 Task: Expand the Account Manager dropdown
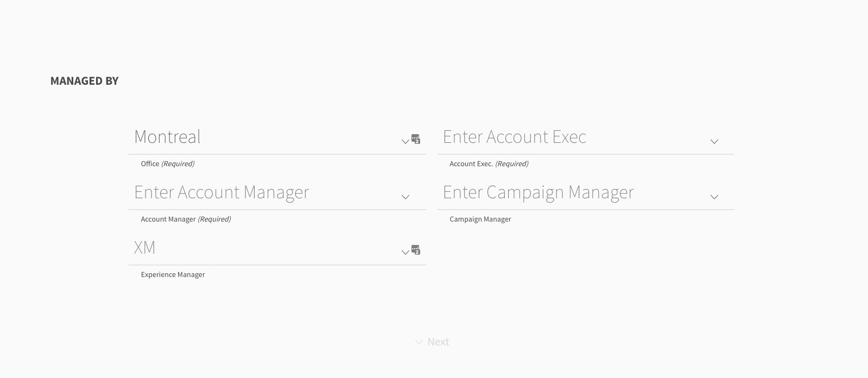406,197
